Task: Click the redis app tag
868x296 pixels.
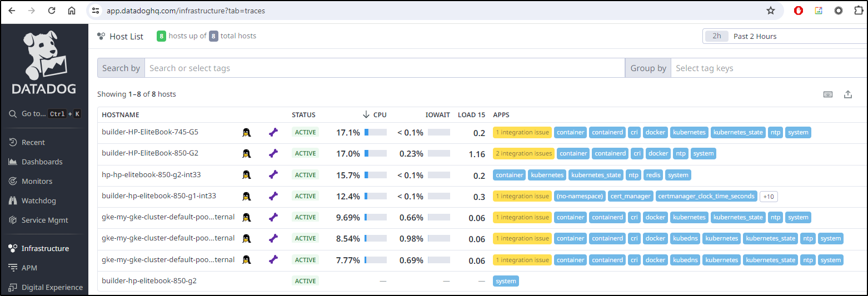Action: click(652, 175)
